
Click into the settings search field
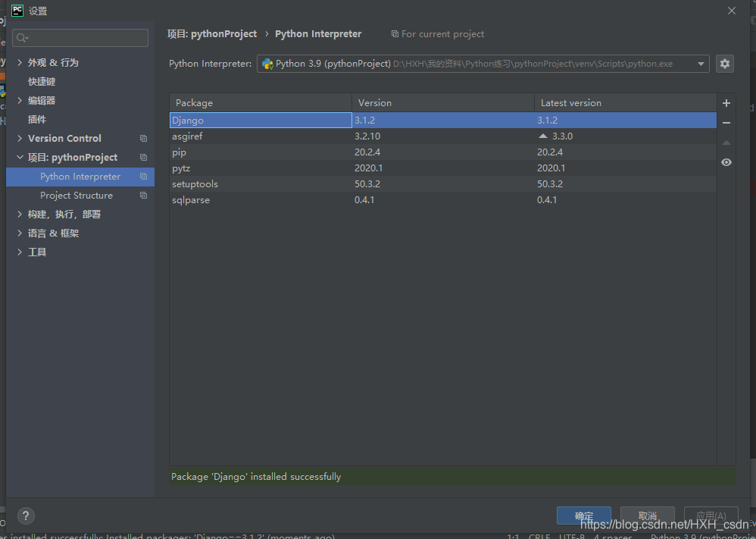coord(80,38)
